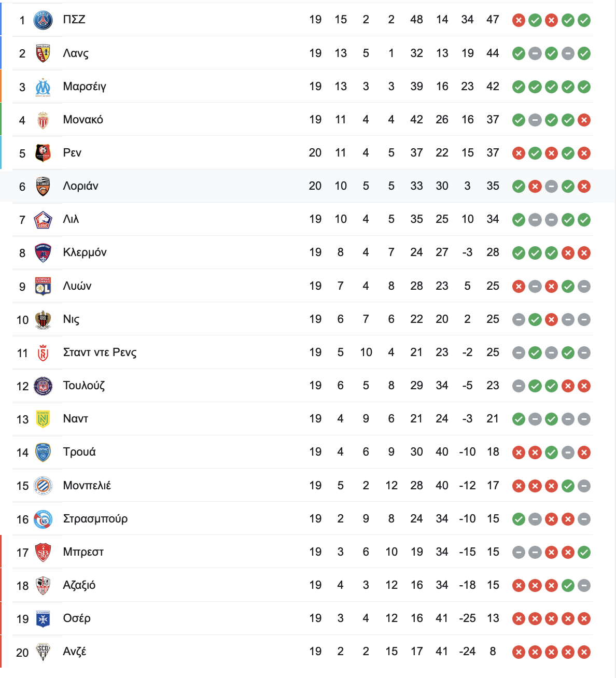Click the Τουλούζ team name
The height and width of the screenshot is (678, 616).
(83, 385)
